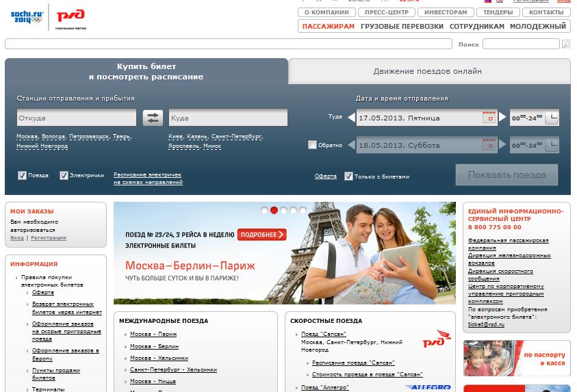Click the Поиск search input
The image size is (577, 392).
pos(521,44)
